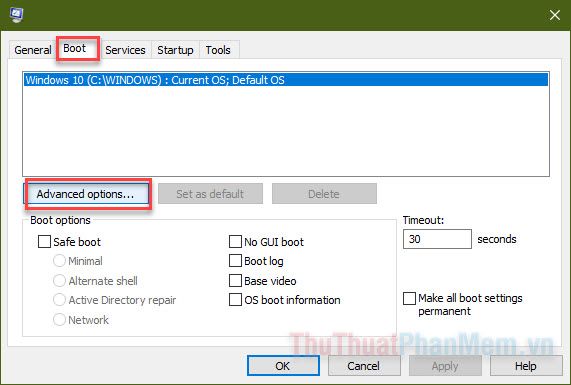
Task: Switch to the General tab
Action: (x=33, y=50)
